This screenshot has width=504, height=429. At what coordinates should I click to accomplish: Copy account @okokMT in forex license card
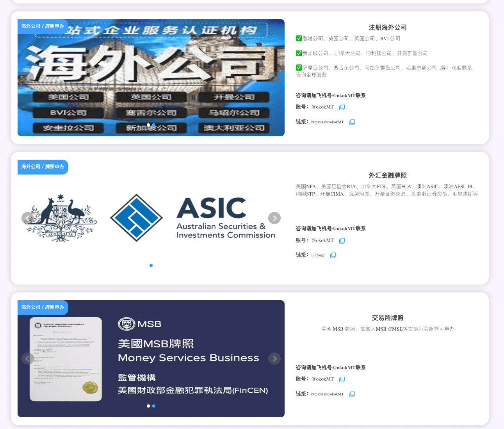[342, 241]
